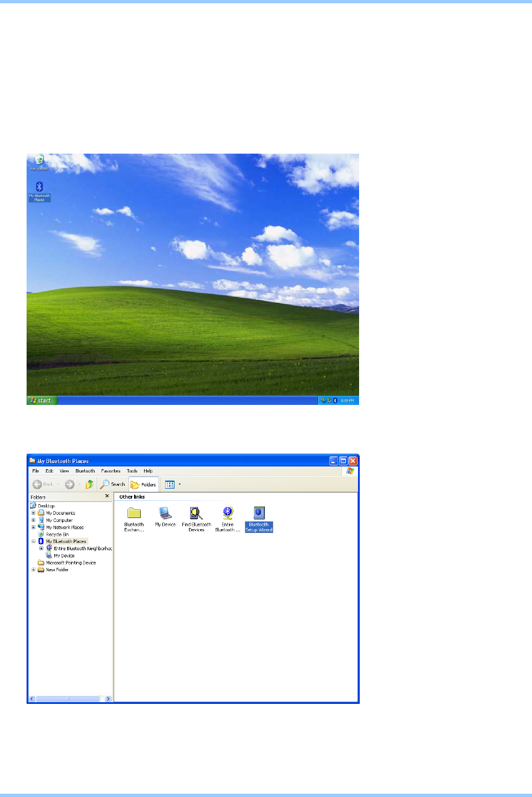This screenshot has width=532, height=797.
Task: Expand My Documents tree node
Action: tap(33, 513)
